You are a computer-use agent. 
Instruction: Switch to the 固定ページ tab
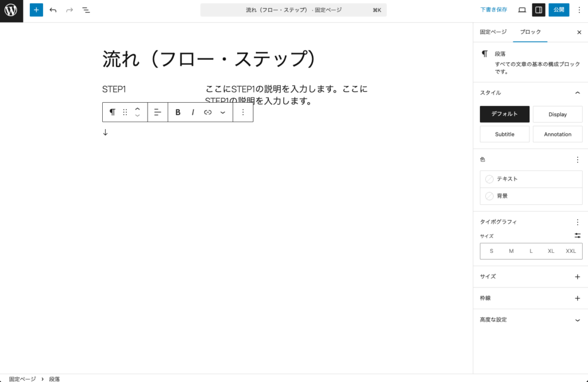[x=493, y=32]
